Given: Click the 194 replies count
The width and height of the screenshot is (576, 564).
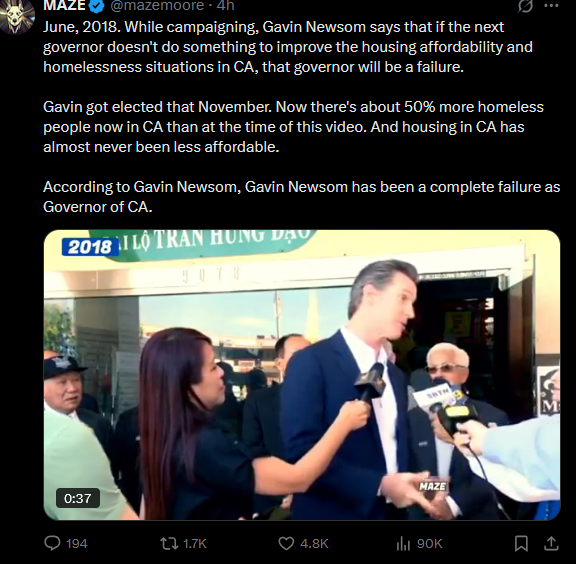Looking at the screenshot, I should coord(76,543).
